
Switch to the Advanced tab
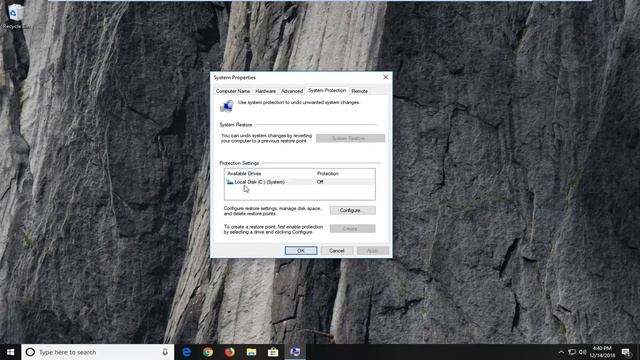(292, 91)
